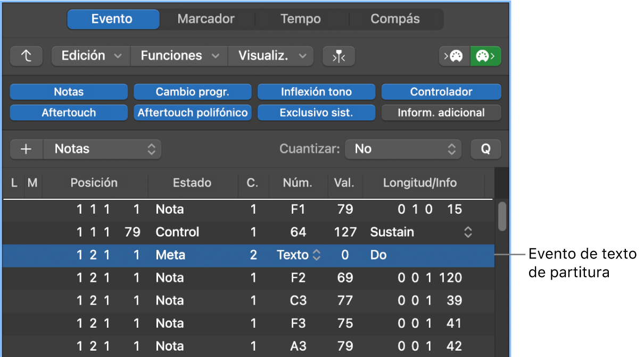This screenshot has height=357, width=644.
Task: Toggle the Exclusivo sist. filter
Action: [316, 112]
